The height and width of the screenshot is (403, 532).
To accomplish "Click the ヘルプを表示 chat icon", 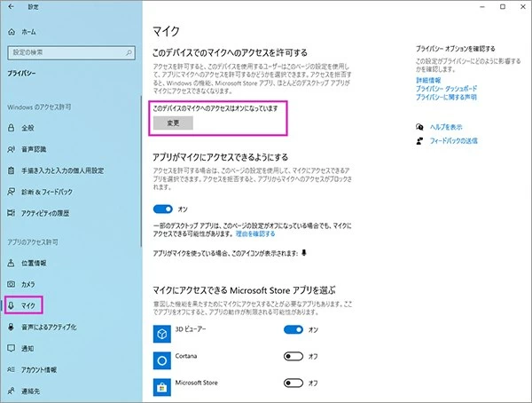I will (x=419, y=127).
